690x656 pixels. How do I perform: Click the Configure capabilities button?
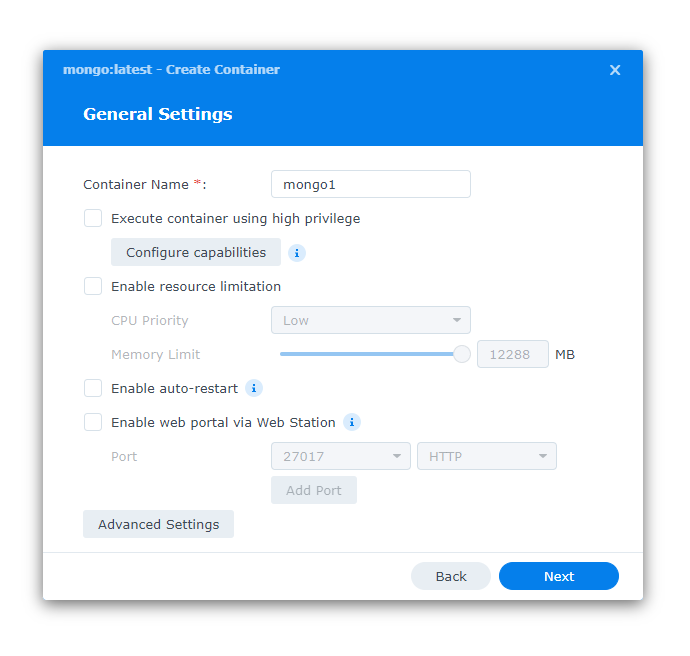click(196, 252)
